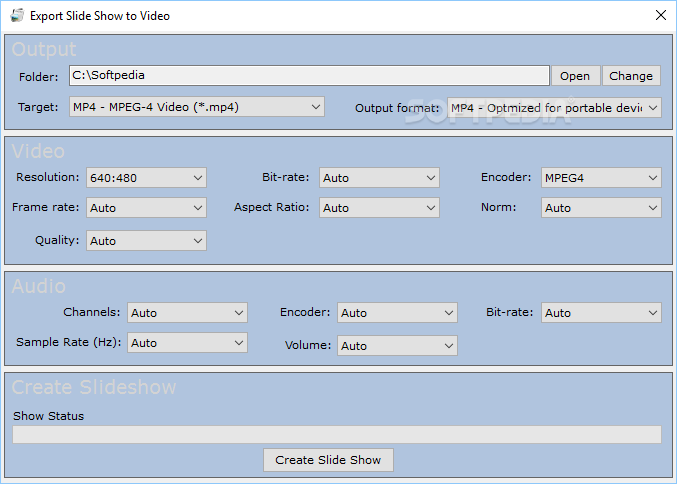Open the Sample Rate (Hz) dropdown
The width and height of the screenshot is (677, 484).
187,342
